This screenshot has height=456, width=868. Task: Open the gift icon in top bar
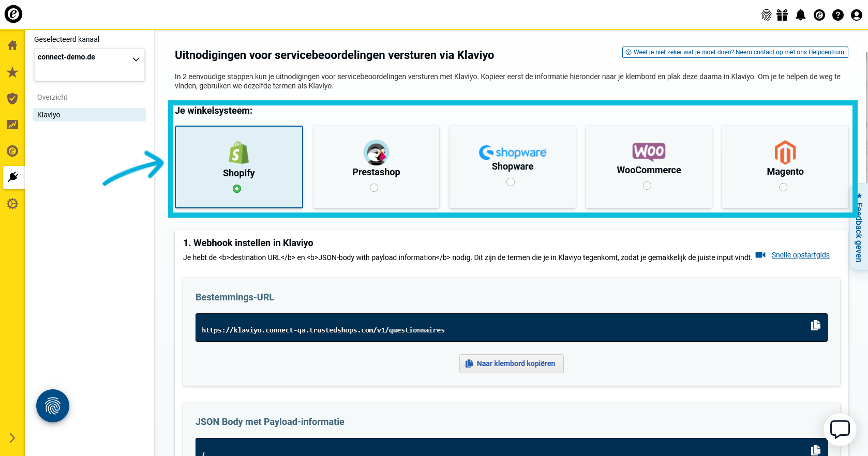coord(782,15)
